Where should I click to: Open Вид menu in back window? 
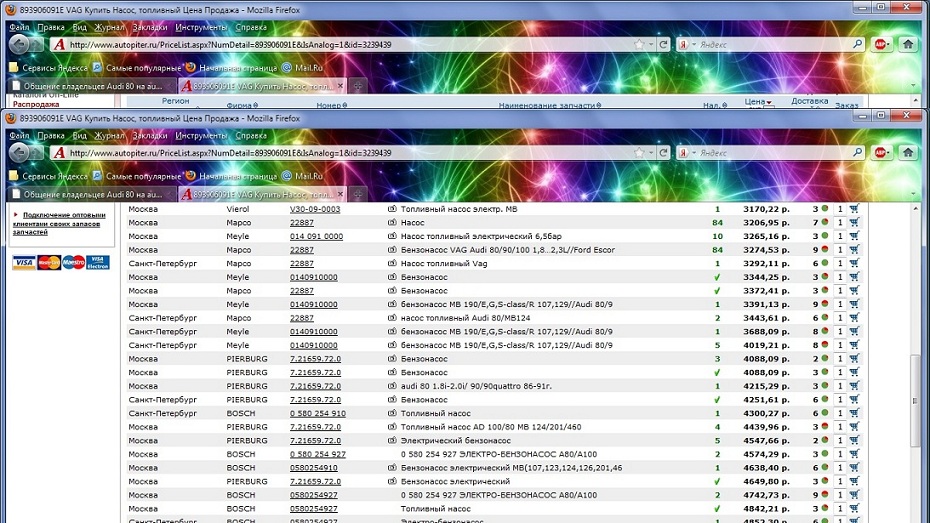click(x=79, y=27)
